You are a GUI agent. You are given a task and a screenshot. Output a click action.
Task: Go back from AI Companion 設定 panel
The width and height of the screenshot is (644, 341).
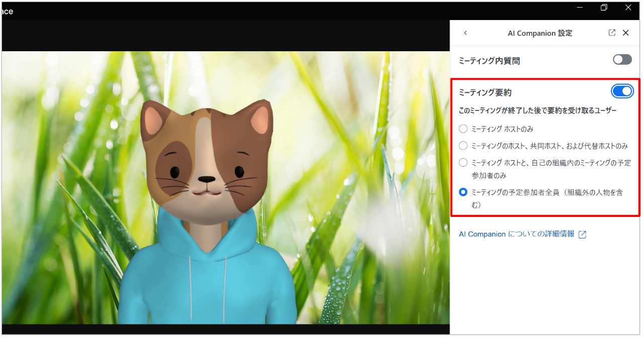465,33
